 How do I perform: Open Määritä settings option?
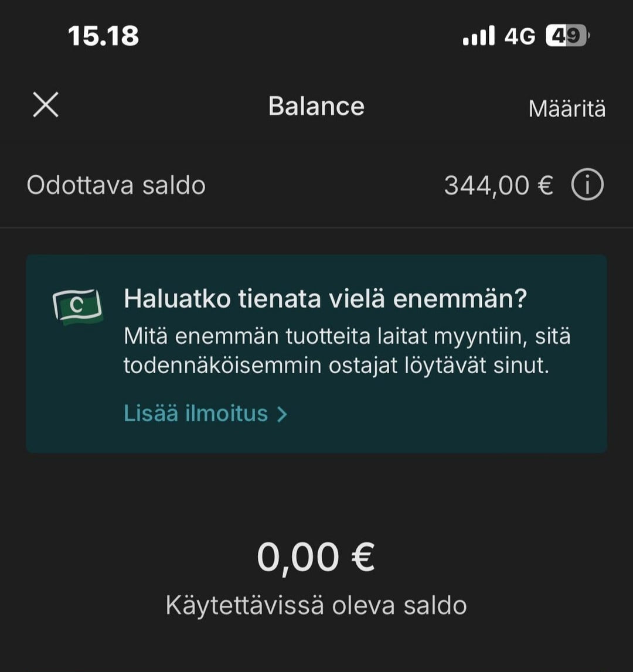coord(567,108)
